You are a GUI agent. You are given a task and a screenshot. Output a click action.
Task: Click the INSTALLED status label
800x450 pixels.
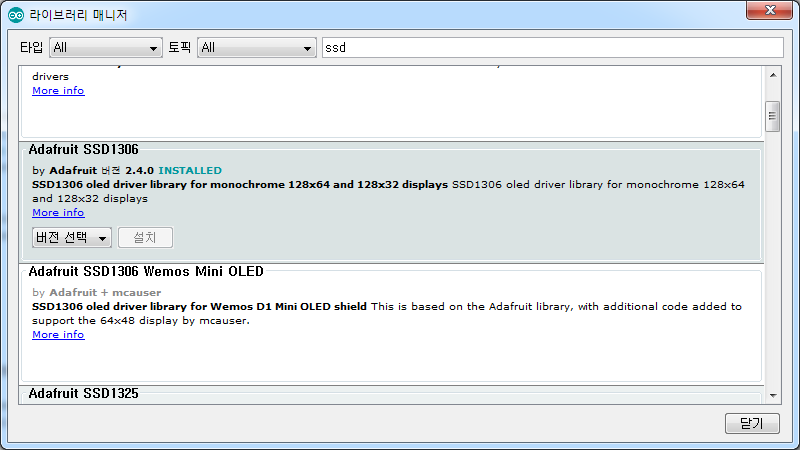tap(190, 170)
